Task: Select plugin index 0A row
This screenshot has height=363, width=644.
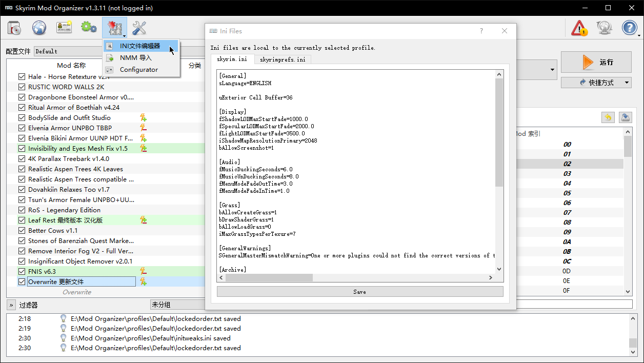Action: [568, 241]
